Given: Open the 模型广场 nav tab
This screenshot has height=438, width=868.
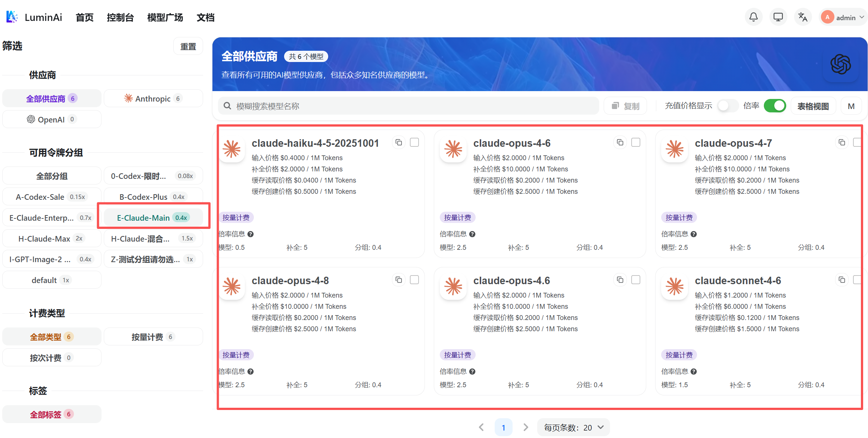Looking at the screenshot, I should tap(165, 18).
